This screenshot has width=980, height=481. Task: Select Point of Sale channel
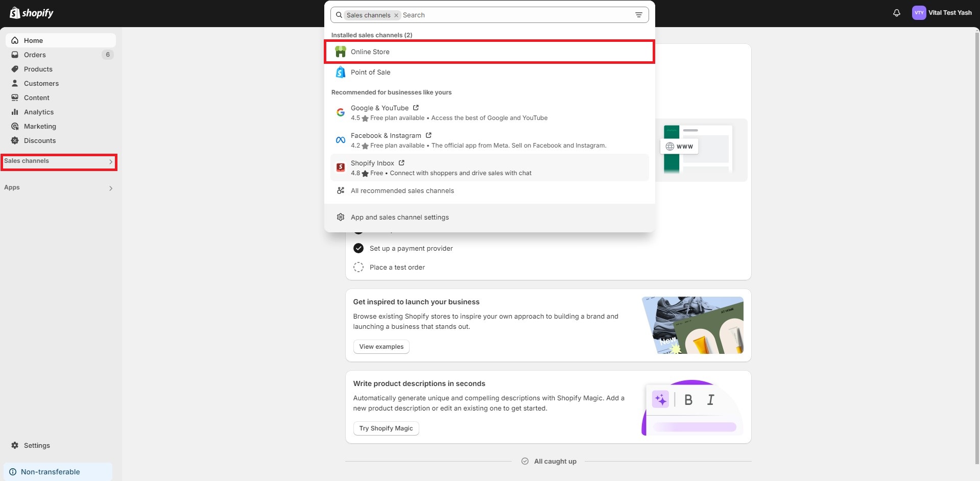pyautogui.click(x=489, y=72)
